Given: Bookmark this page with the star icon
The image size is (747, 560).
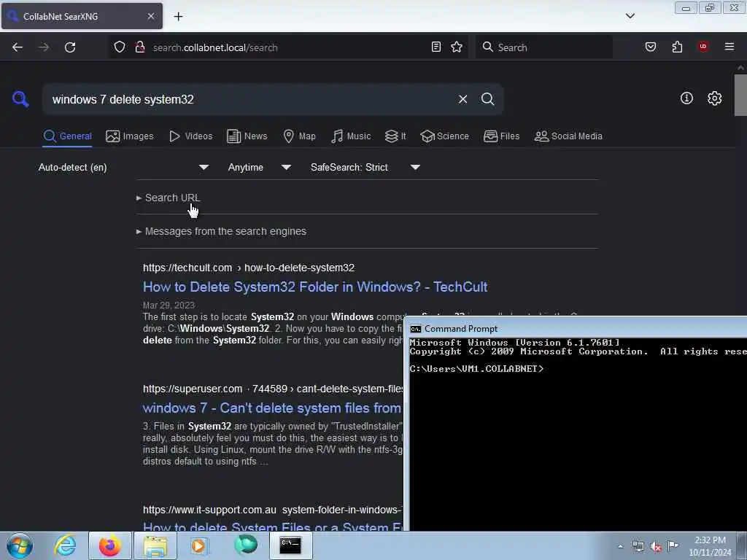Looking at the screenshot, I should click(457, 47).
